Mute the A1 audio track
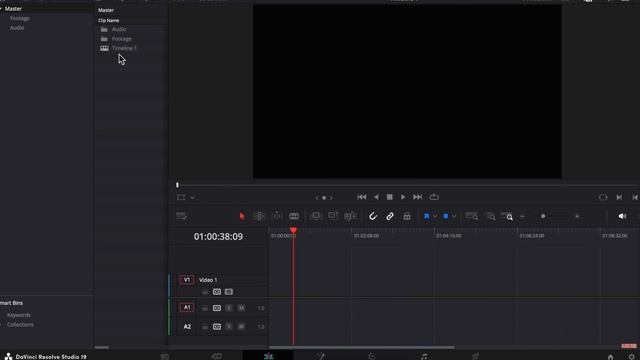Image resolution: width=640 pixels, height=360 pixels. coord(241,308)
